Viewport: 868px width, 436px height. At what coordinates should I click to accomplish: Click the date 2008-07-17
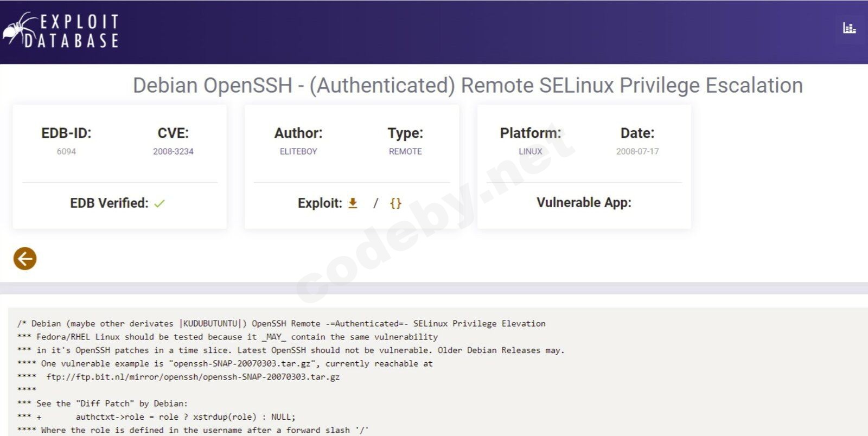click(x=637, y=151)
